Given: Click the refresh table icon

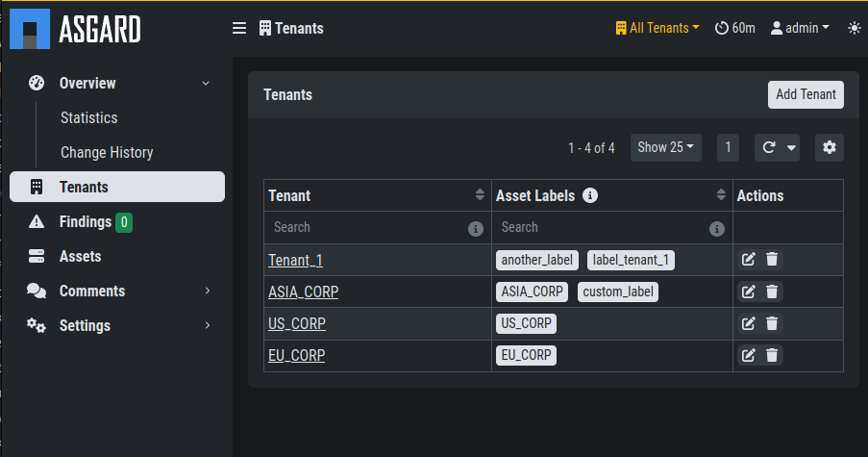Looking at the screenshot, I should [x=769, y=147].
